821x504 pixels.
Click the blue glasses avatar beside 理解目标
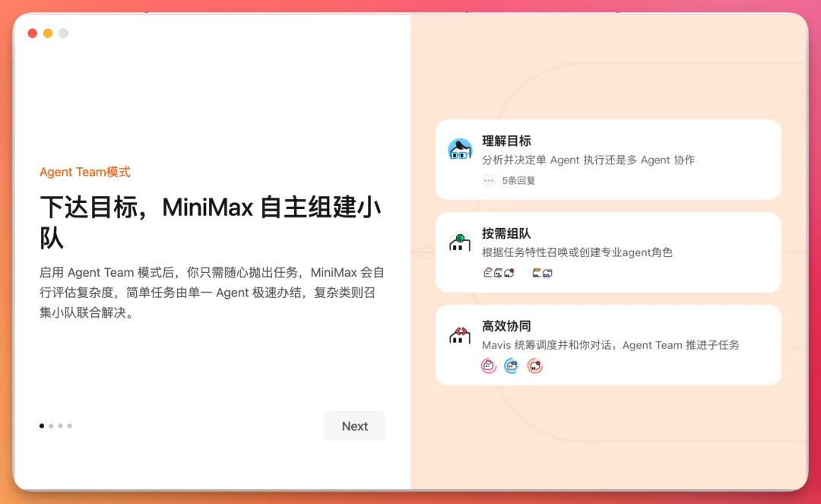460,149
